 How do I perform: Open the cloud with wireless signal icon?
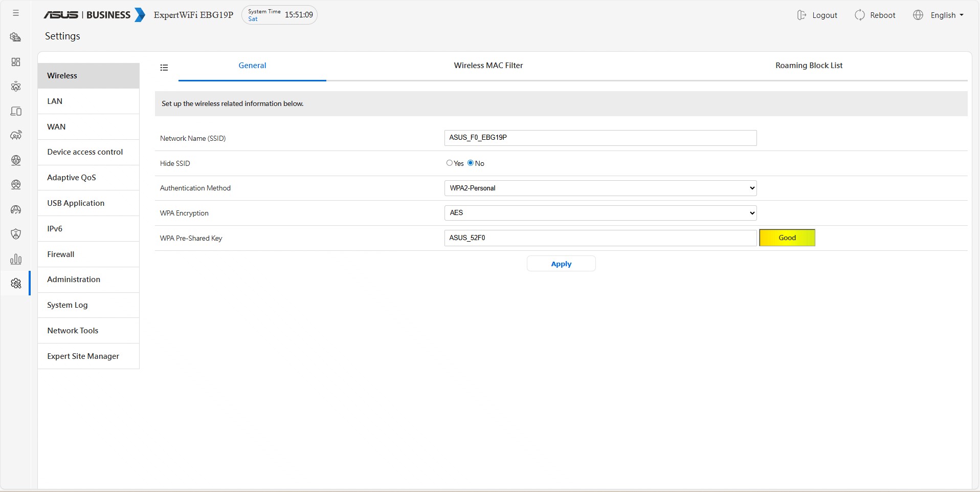coord(16,135)
